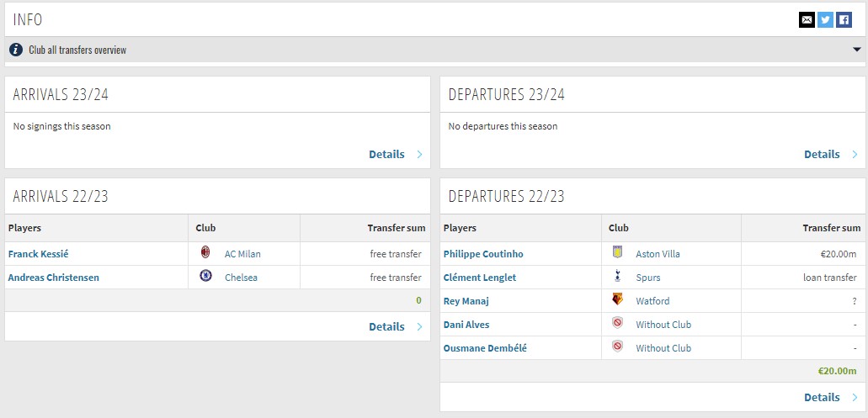Image resolution: width=868 pixels, height=418 pixels.
Task: Click the Without Club icon beside Dani Alves
Action: (x=618, y=324)
